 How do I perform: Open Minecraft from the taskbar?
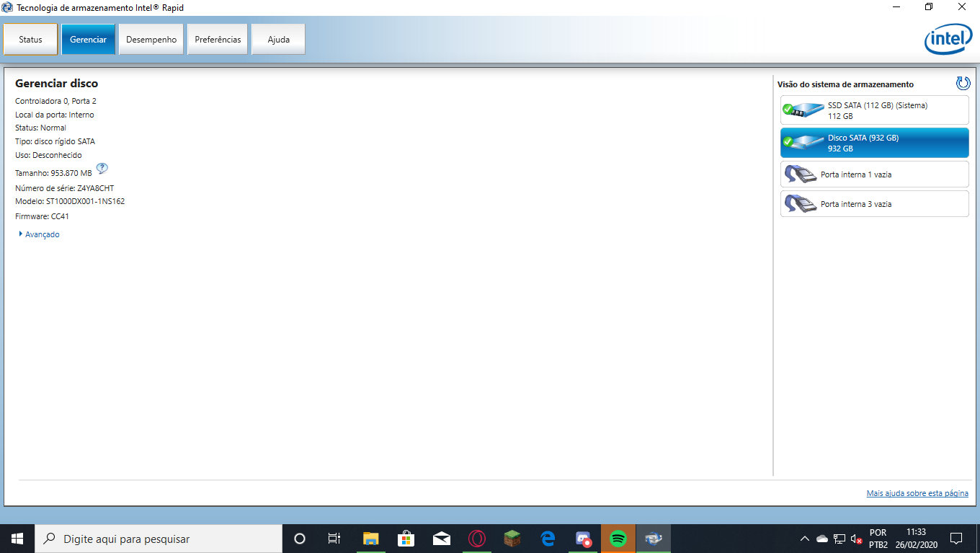pos(512,539)
